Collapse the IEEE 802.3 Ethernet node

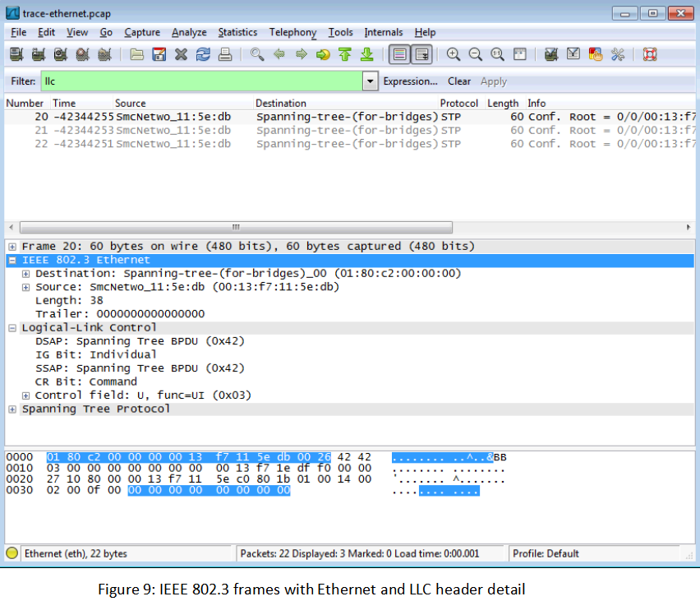[12, 260]
